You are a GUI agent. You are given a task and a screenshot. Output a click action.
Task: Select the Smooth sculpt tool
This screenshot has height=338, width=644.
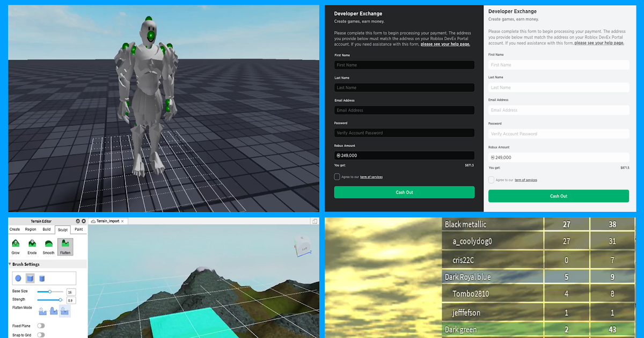[x=48, y=247]
